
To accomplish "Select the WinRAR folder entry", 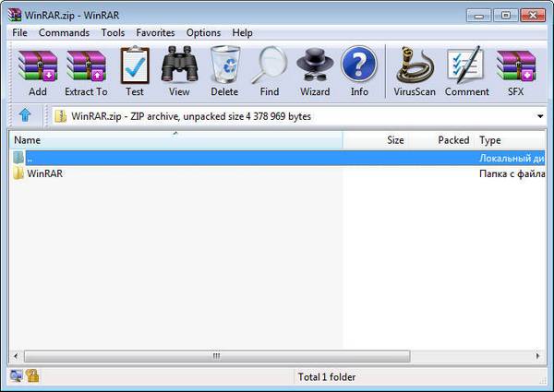I will tap(44, 173).
